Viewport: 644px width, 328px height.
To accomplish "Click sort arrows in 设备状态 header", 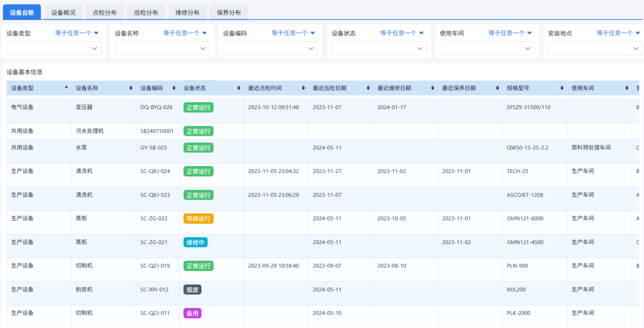I will pos(239,88).
